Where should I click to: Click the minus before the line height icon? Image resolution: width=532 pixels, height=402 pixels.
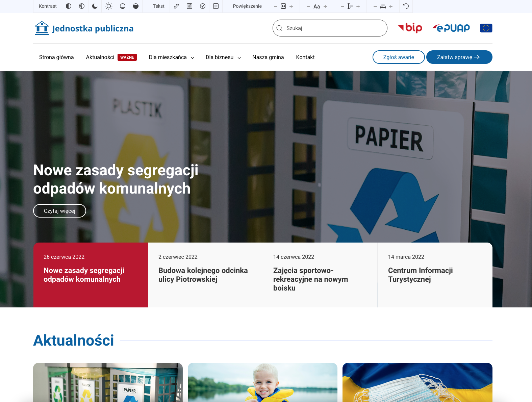click(343, 6)
